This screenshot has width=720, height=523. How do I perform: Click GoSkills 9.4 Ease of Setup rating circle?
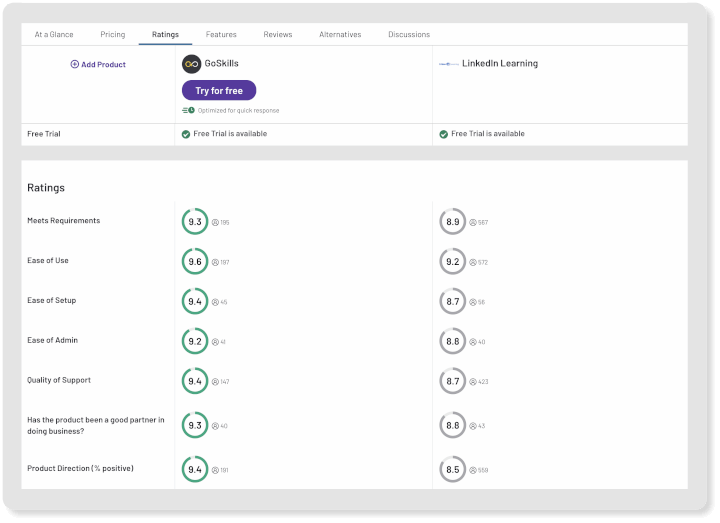click(195, 302)
